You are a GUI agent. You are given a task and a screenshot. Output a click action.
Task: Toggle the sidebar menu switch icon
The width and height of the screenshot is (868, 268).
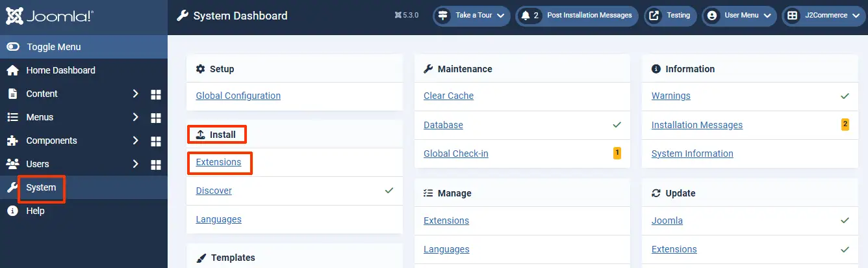coord(12,47)
